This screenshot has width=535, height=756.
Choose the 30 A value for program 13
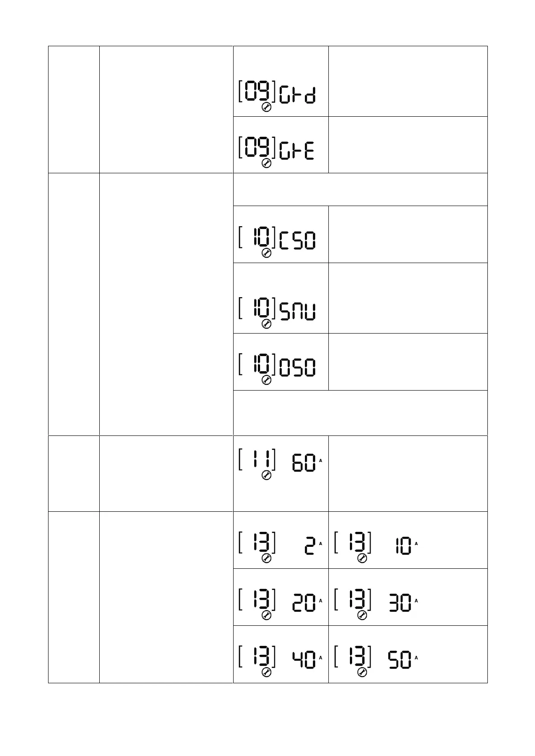[x=400, y=603]
